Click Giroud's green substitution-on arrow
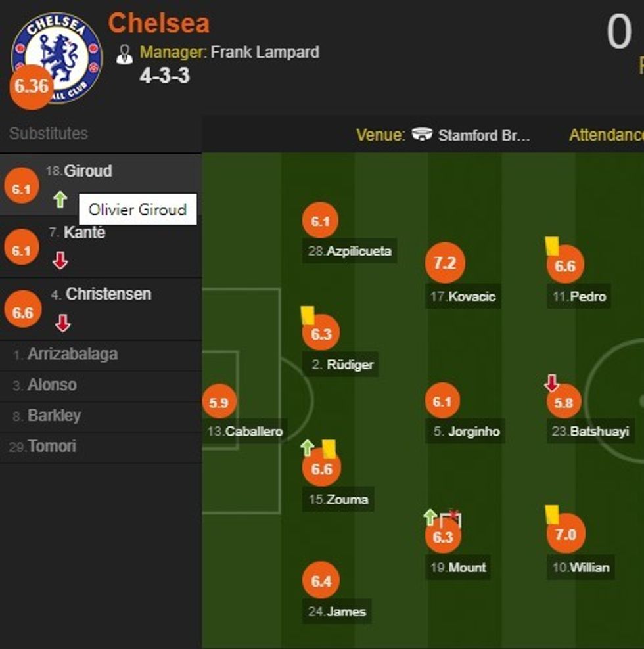The image size is (644, 649). 60,199
